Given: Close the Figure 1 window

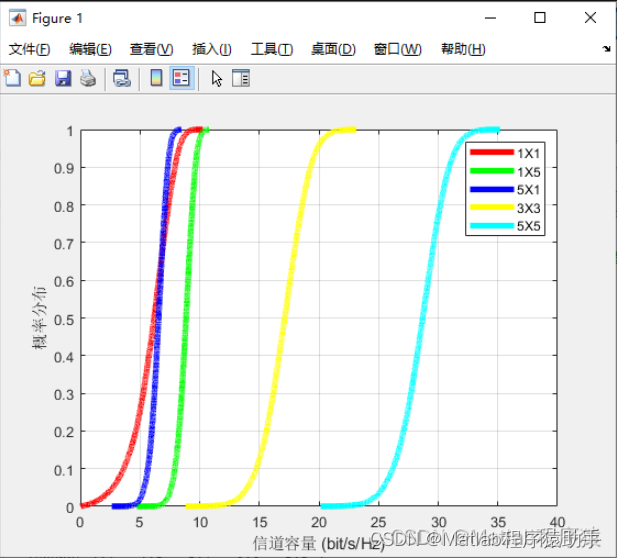Looking at the screenshot, I should (x=590, y=18).
